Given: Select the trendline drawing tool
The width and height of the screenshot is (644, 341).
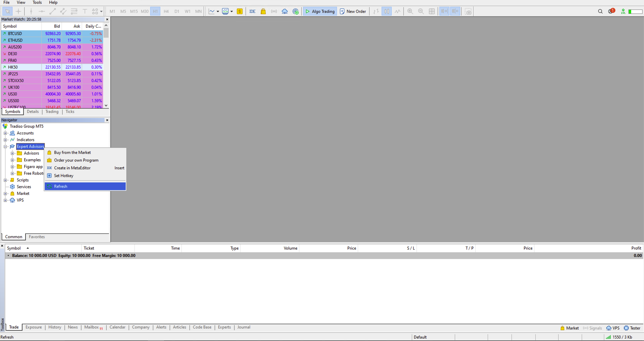Looking at the screenshot, I should coord(52,11).
